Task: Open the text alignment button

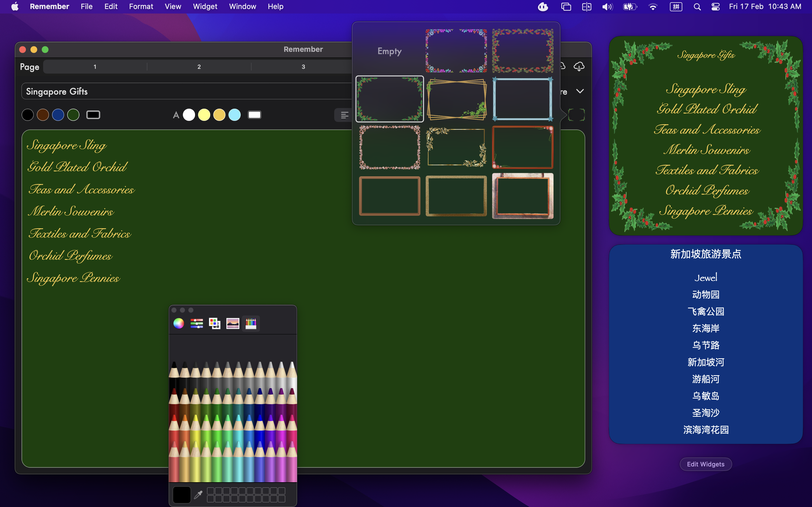Action: (344, 115)
